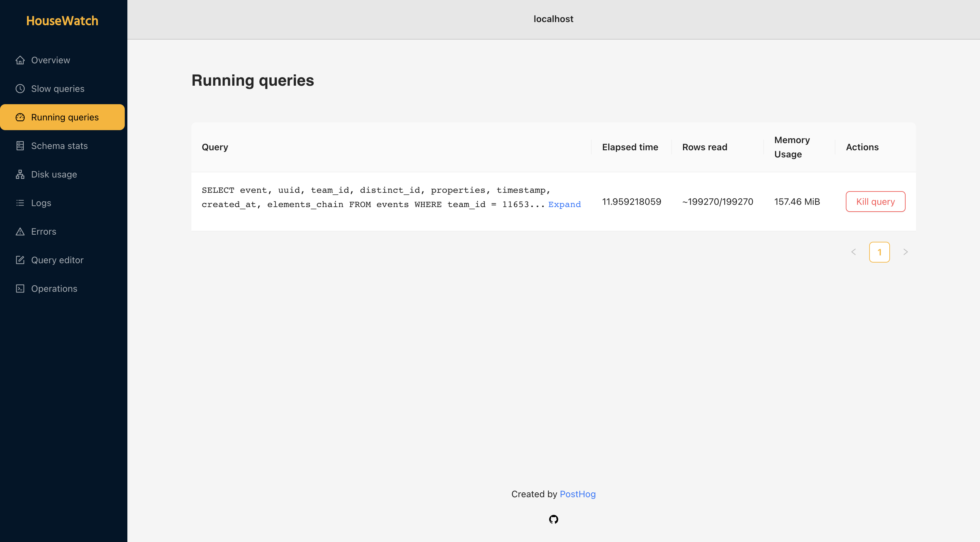Click the Logs icon in sidebar
This screenshot has height=542, width=980.
[x=20, y=202]
